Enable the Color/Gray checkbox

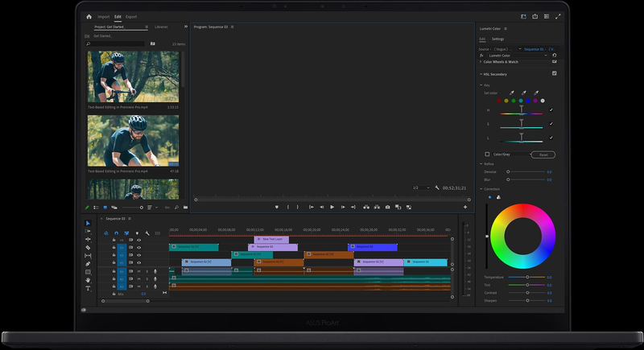point(487,154)
